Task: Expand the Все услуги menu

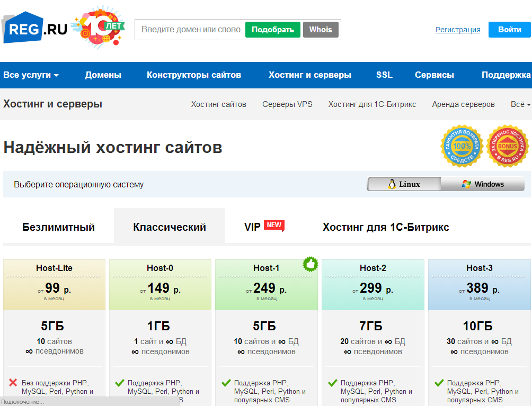Action: (x=31, y=75)
